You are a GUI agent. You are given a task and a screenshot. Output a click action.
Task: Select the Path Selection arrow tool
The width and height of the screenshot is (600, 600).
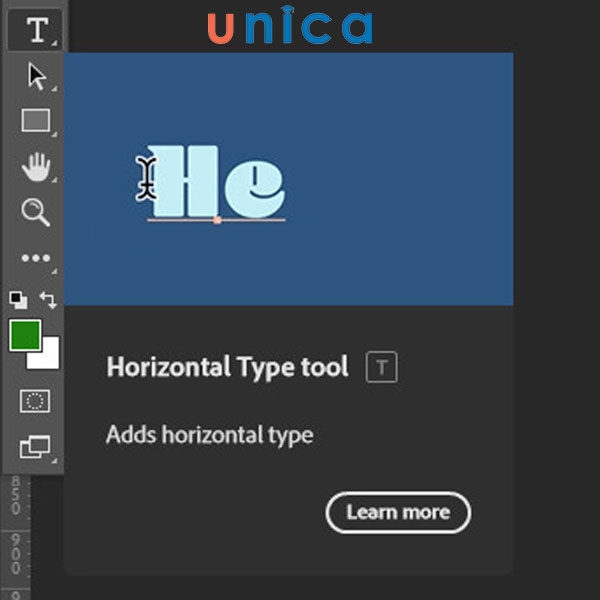point(37,77)
